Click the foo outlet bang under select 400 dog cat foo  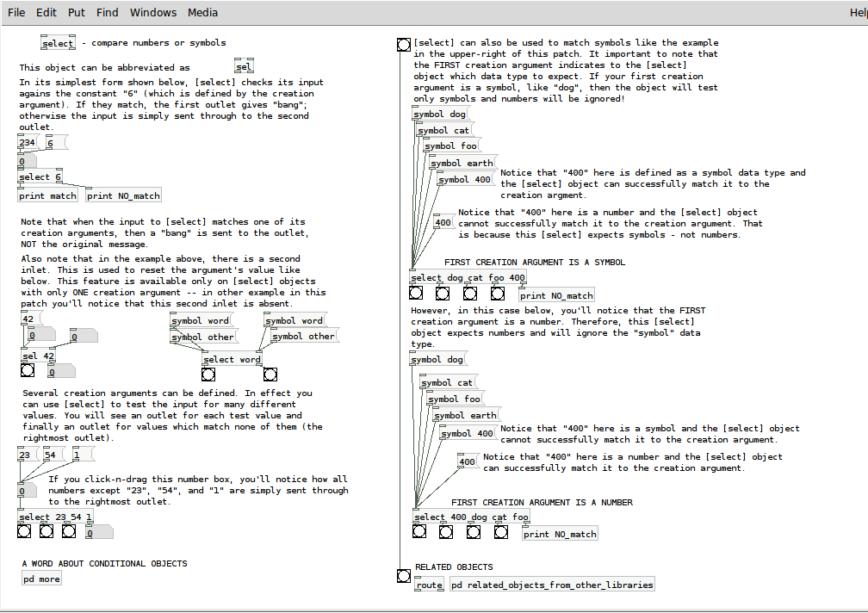pyautogui.click(x=501, y=532)
